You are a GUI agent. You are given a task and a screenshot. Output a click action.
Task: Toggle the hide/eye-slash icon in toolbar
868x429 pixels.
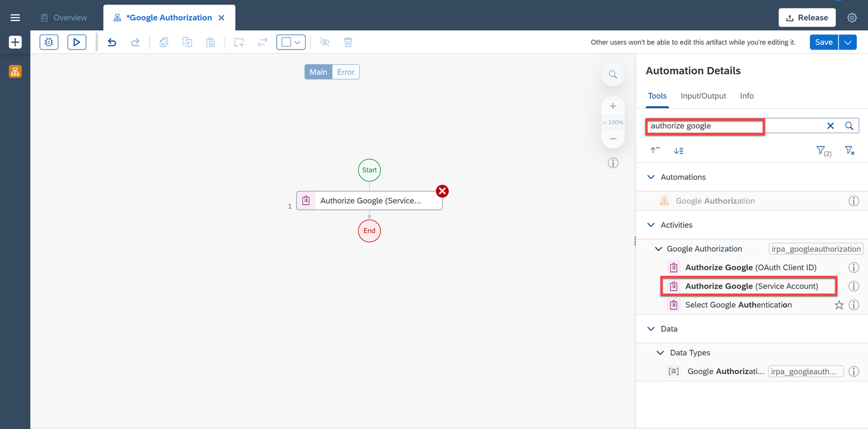(325, 42)
